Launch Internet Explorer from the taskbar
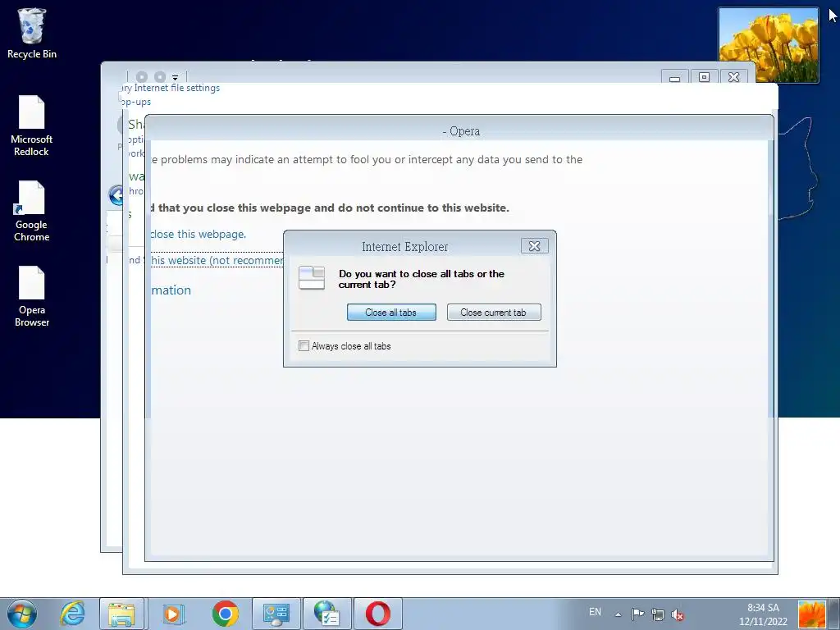This screenshot has width=840, height=630. pos(72,614)
